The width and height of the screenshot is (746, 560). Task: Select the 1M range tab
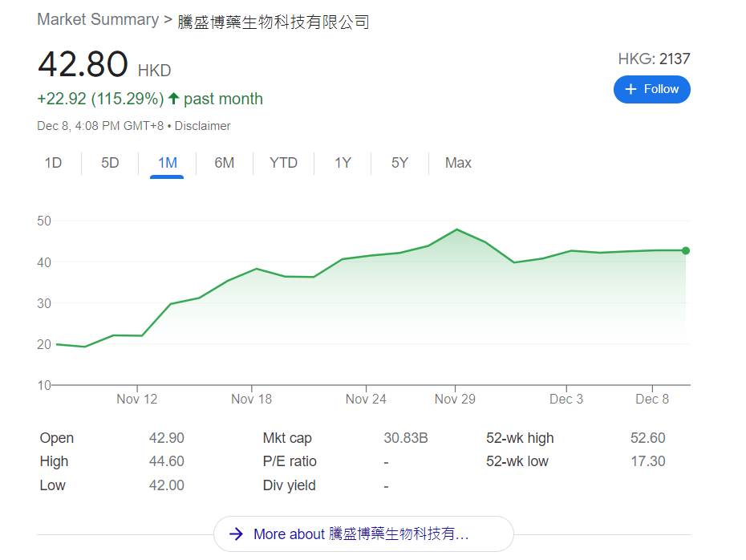pos(168,163)
